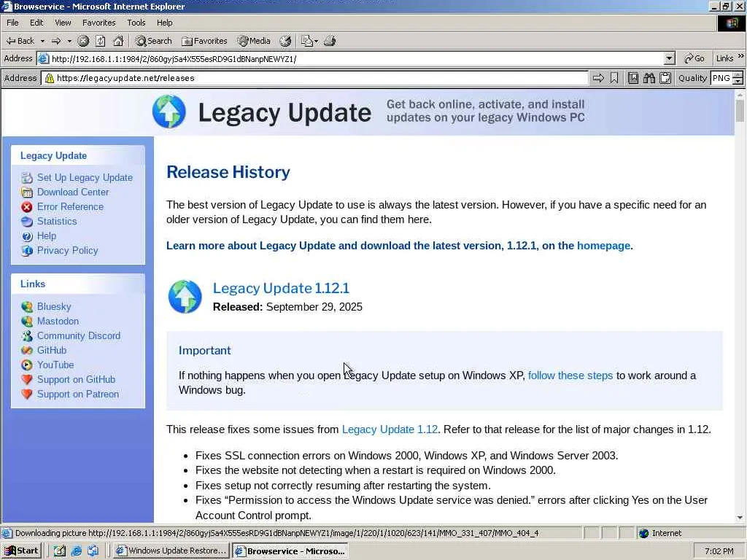Go back with the IE Back button
The height and width of the screenshot is (560, 747).
click(x=20, y=41)
